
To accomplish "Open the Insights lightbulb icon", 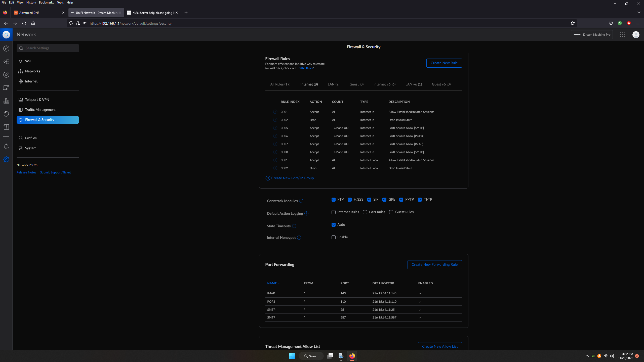I will coord(6,114).
